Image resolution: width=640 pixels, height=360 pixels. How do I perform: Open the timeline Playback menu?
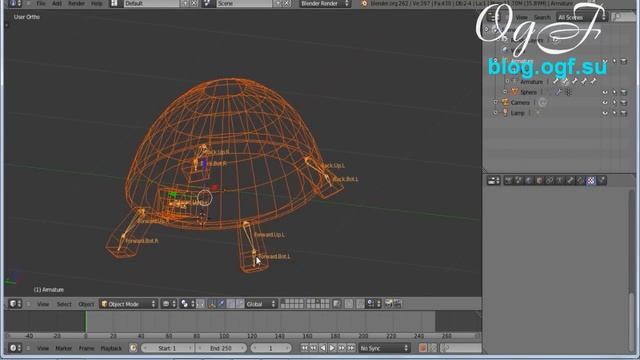point(111,348)
